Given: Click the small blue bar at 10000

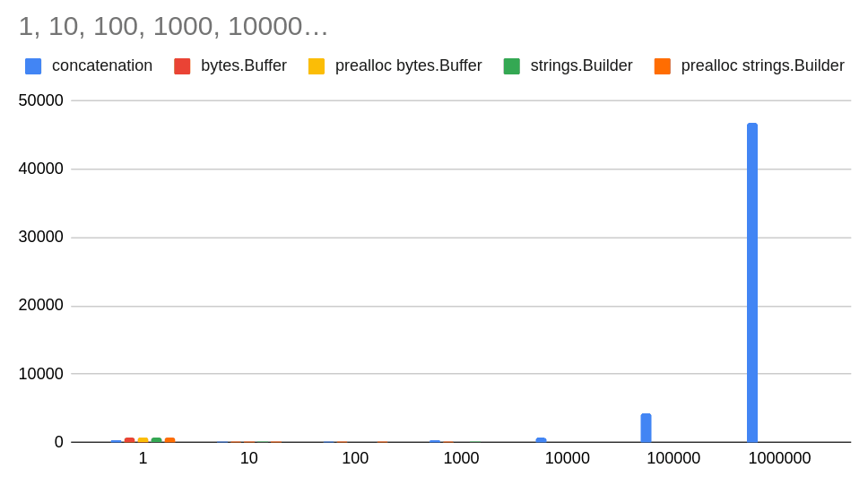Looking at the screenshot, I should (x=541, y=440).
